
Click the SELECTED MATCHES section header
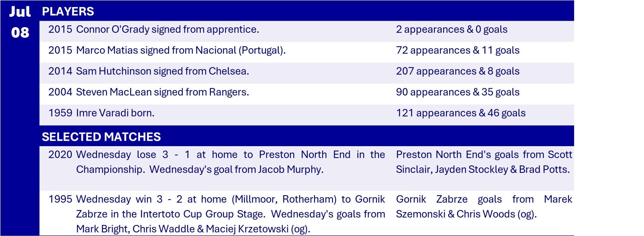101,137
